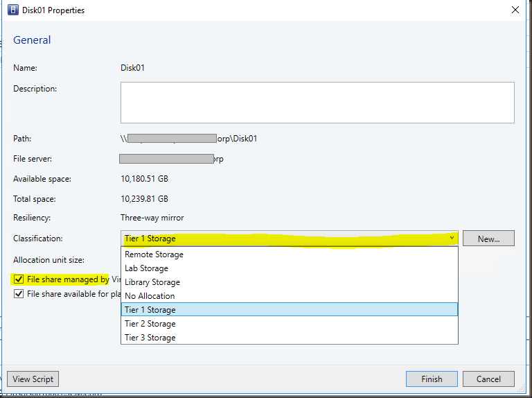
Task: Open the View Script button
Action: pyautogui.click(x=33, y=379)
